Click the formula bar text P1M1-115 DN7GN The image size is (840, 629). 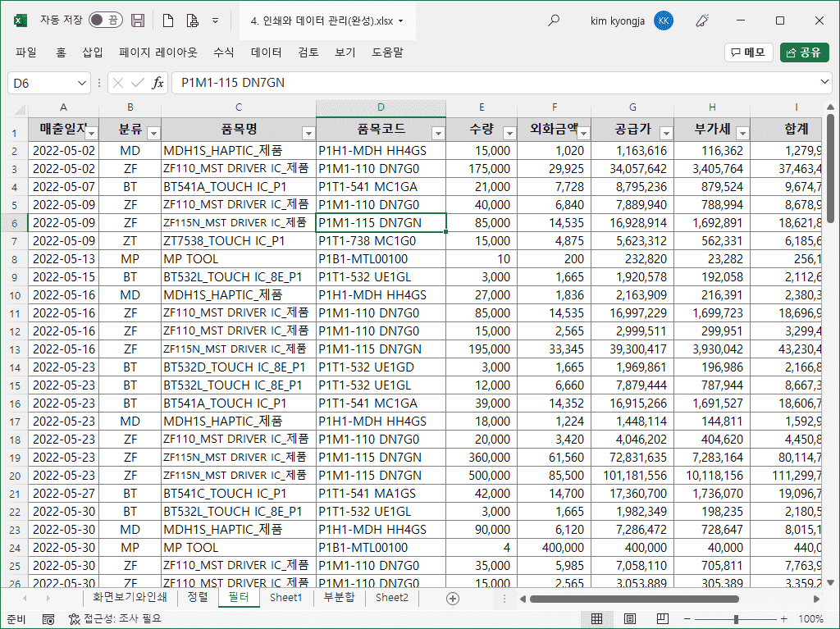[233, 83]
